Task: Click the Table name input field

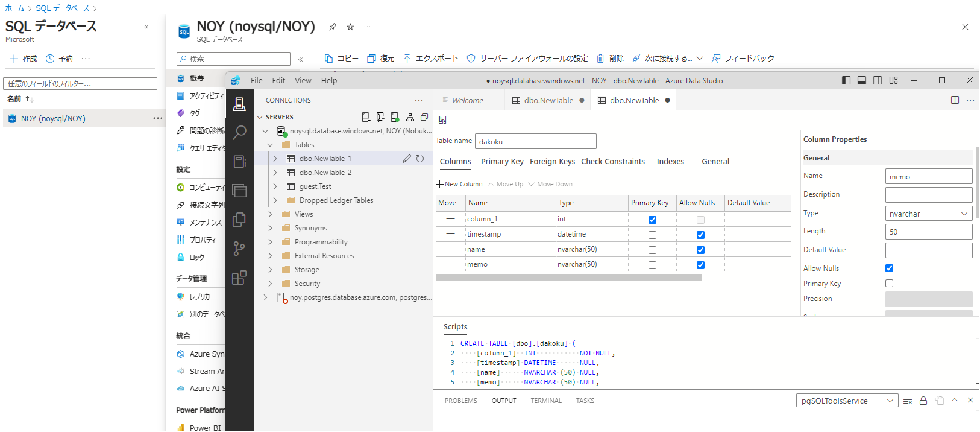Action: point(536,141)
